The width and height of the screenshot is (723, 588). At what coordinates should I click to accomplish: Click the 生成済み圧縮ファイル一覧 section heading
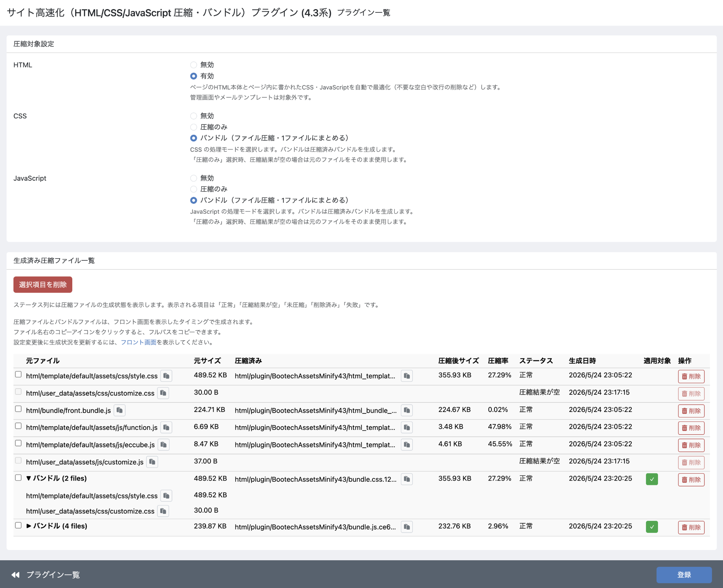tap(54, 260)
